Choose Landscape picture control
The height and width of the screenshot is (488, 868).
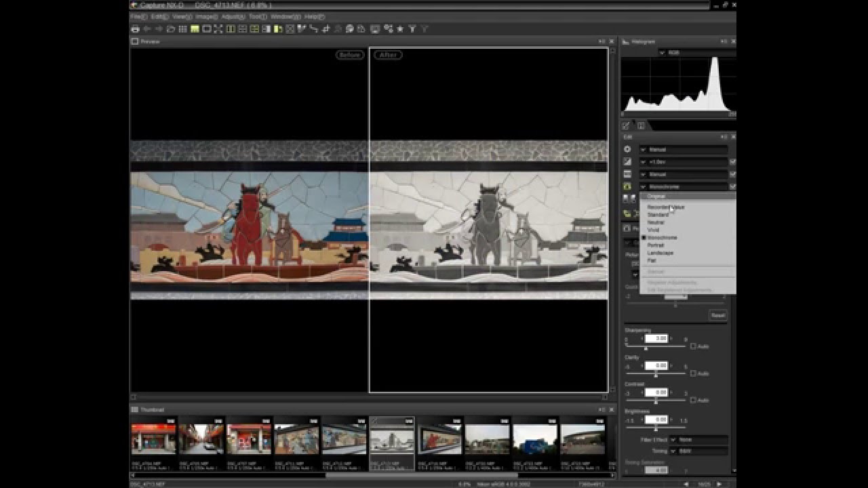[688, 253]
